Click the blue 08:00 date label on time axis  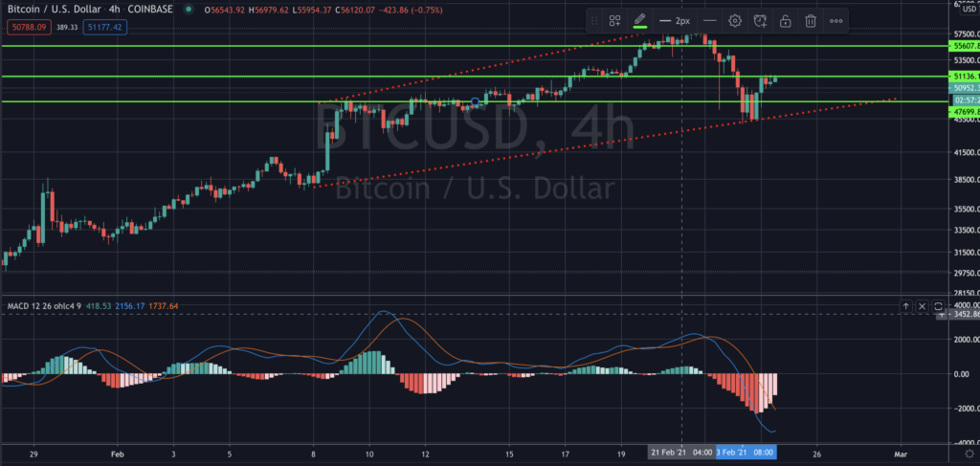(x=746, y=452)
